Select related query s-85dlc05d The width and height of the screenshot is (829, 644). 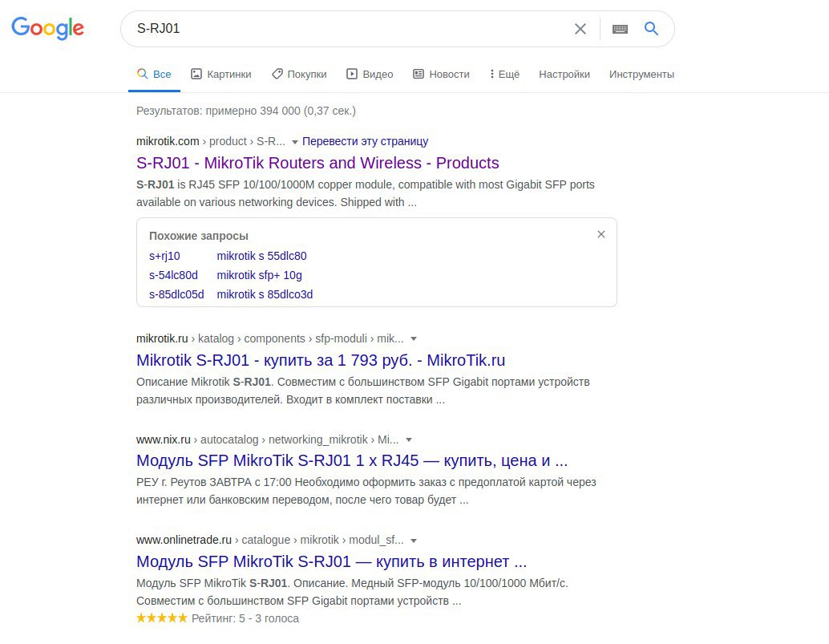pyautogui.click(x=176, y=294)
